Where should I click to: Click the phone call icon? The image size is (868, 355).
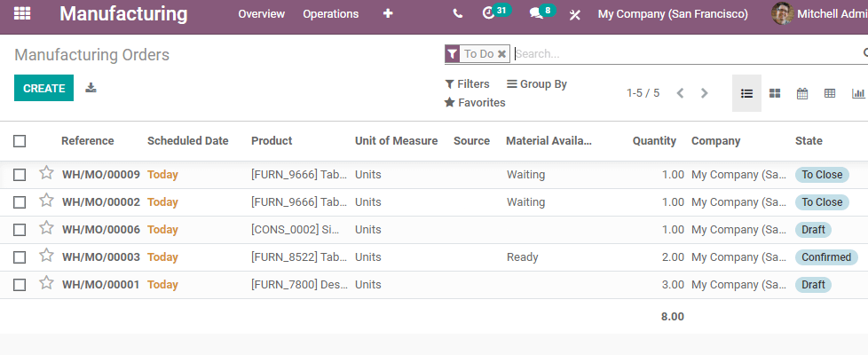tap(457, 14)
